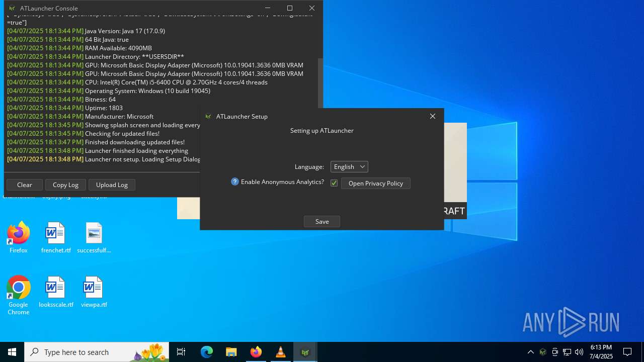Click 'Setting up ATLauncher' heading text
Image resolution: width=644 pixels, height=362 pixels.
(x=322, y=130)
